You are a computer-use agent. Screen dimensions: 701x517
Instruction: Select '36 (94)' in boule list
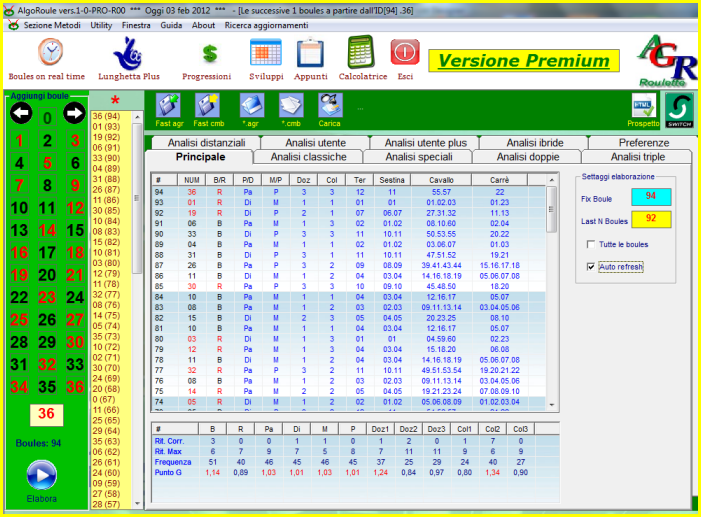click(x=106, y=116)
